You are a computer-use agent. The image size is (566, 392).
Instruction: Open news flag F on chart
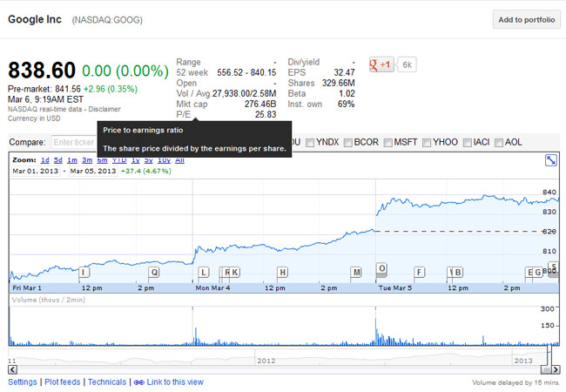pos(419,272)
